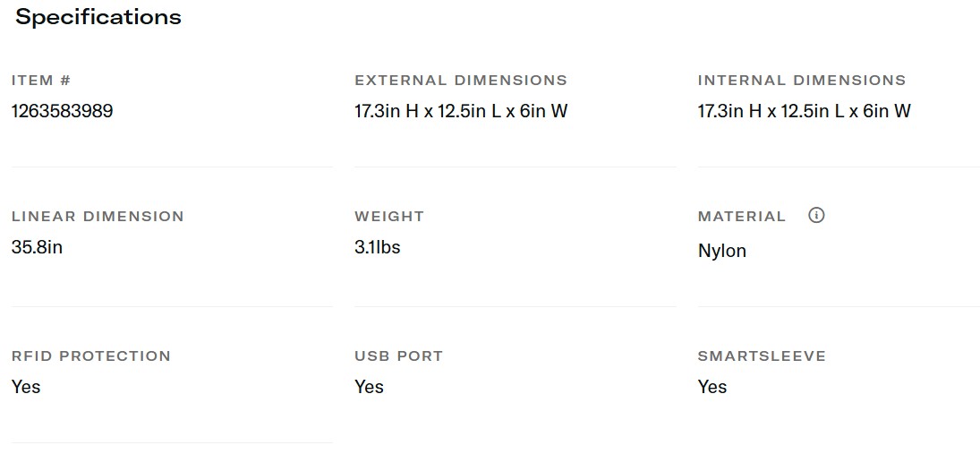Click the Yes value under Smartsleeve
The image size is (980, 454).
click(712, 387)
